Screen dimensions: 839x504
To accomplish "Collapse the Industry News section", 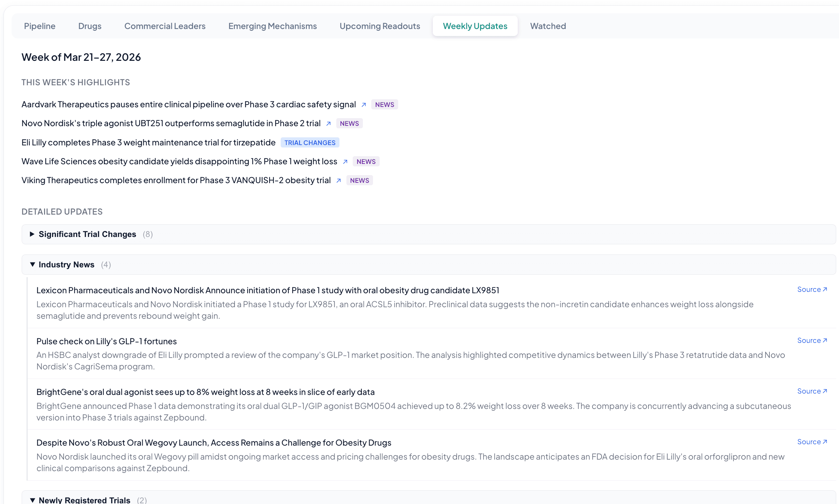I will (x=429, y=265).
